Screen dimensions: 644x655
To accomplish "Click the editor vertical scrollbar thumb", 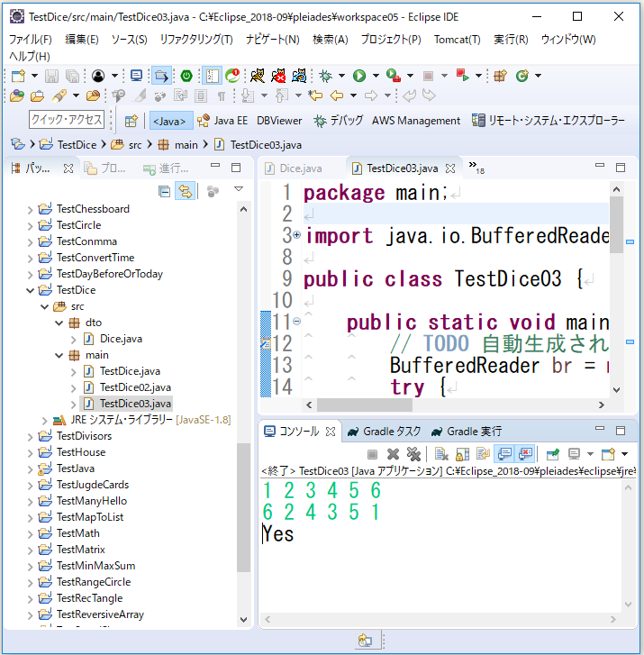I will tap(616, 224).
